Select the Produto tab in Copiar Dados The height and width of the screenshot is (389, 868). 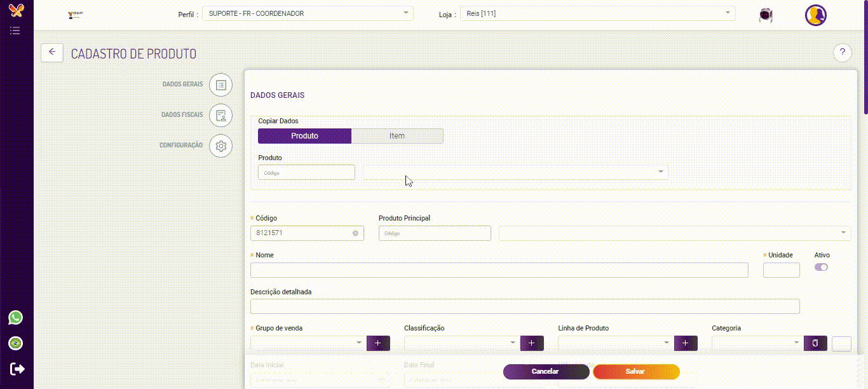tap(304, 136)
